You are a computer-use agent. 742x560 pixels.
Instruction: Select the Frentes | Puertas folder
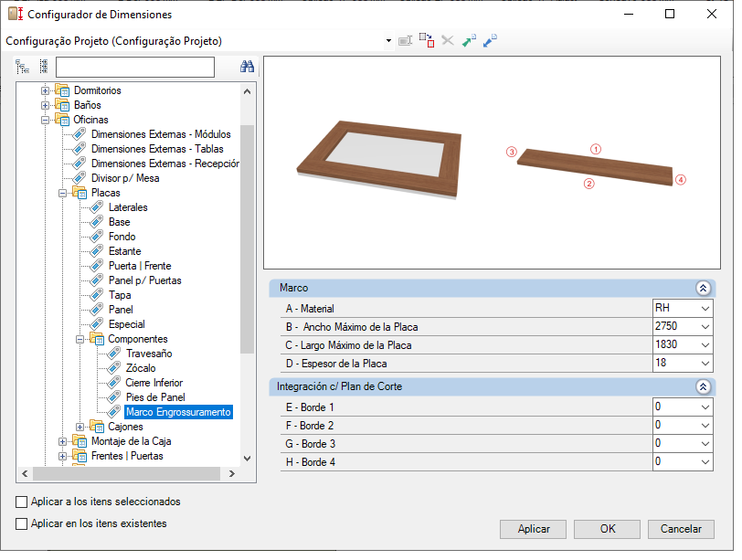coord(127,456)
